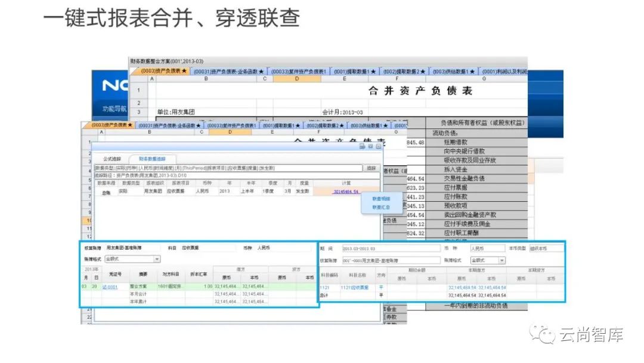Click the 预收款项 cell
The height and width of the screenshot is (363, 644).
click(x=476, y=205)
